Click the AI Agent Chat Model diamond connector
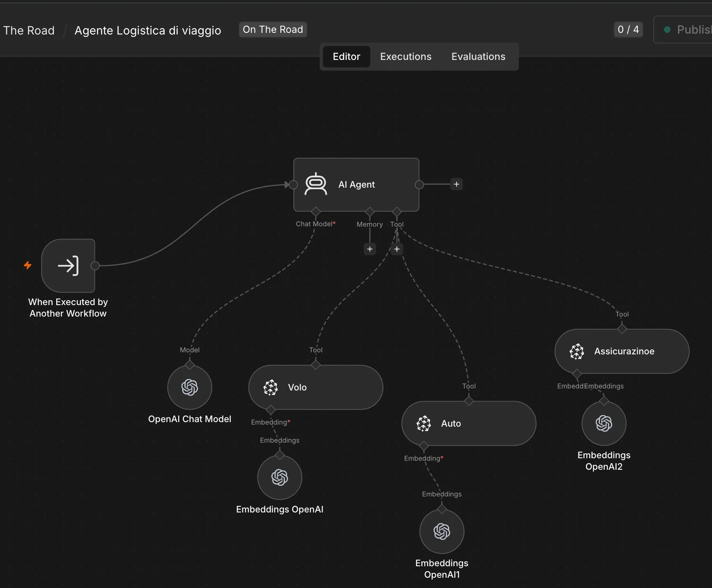The height and width of the screenshot is (588, 712). pos(315,211)
